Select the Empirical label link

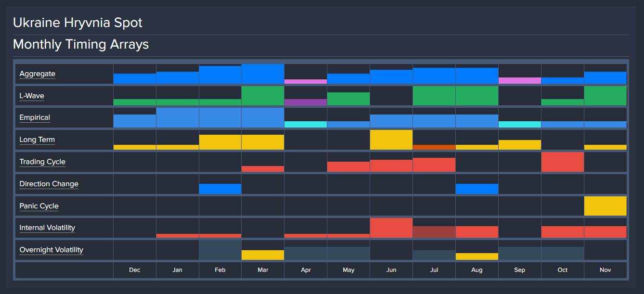(35, 117)
